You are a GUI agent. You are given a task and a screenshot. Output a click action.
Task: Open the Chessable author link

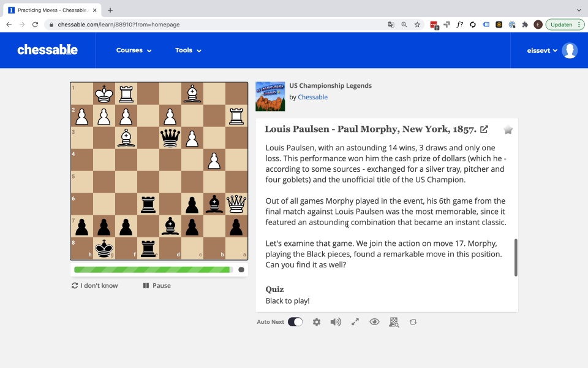pyautogui.click(x=313, y=97)
